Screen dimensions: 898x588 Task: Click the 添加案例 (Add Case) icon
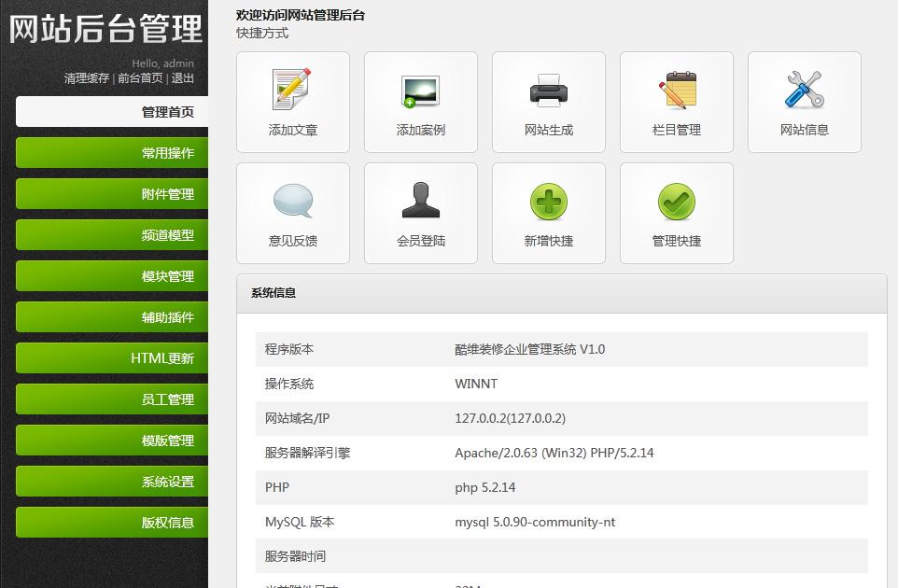tap(420, 91)
